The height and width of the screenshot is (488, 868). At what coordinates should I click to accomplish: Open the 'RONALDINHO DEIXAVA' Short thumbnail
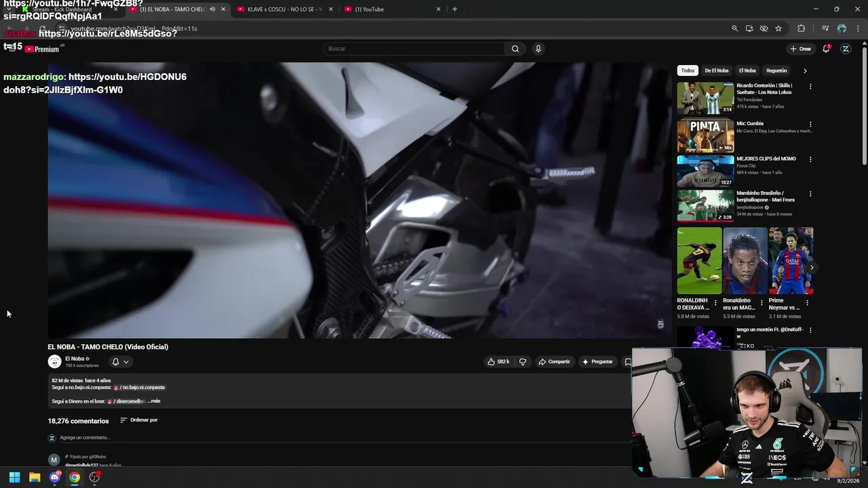pyautogui.click(x=699, y=261)
